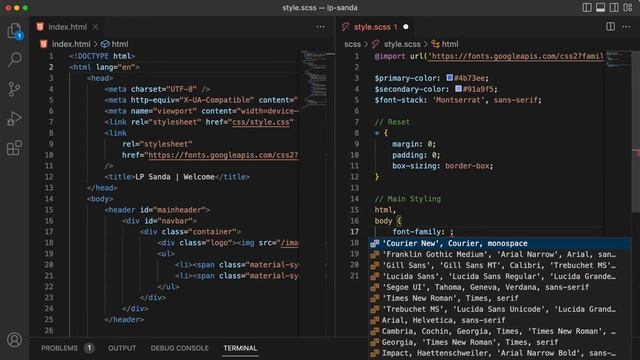The width and height of the screenshot is (640, 360).
Task: Switch to the index.html tab
Action: [68, 27]
